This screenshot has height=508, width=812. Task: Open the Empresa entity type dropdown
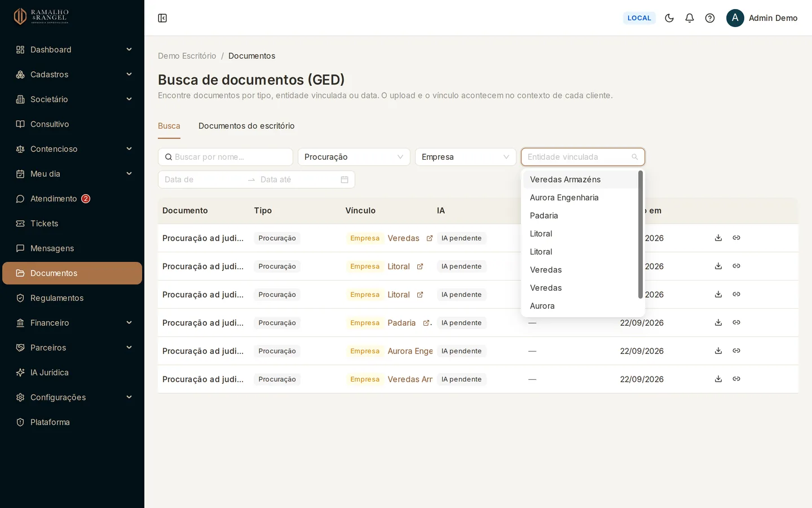point(466,157)
